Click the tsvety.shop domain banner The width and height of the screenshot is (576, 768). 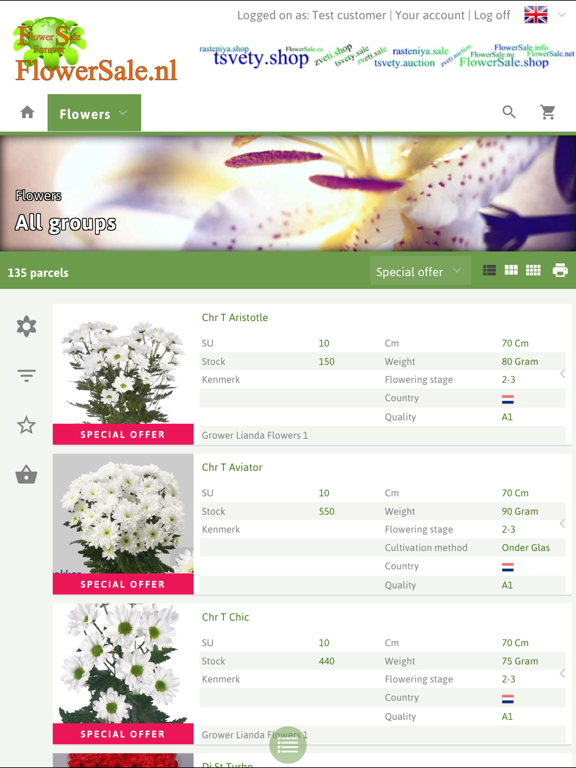tap(261, 58)
